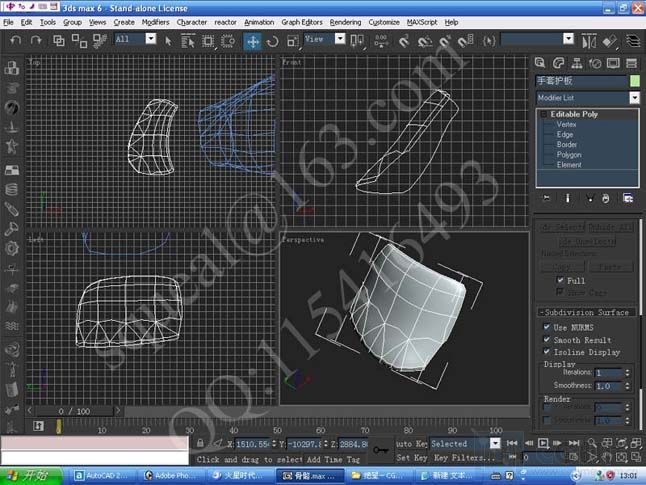Click Configure Modifier Sets icon
Viewport: 646px width, 485px height.
[628, 198]
